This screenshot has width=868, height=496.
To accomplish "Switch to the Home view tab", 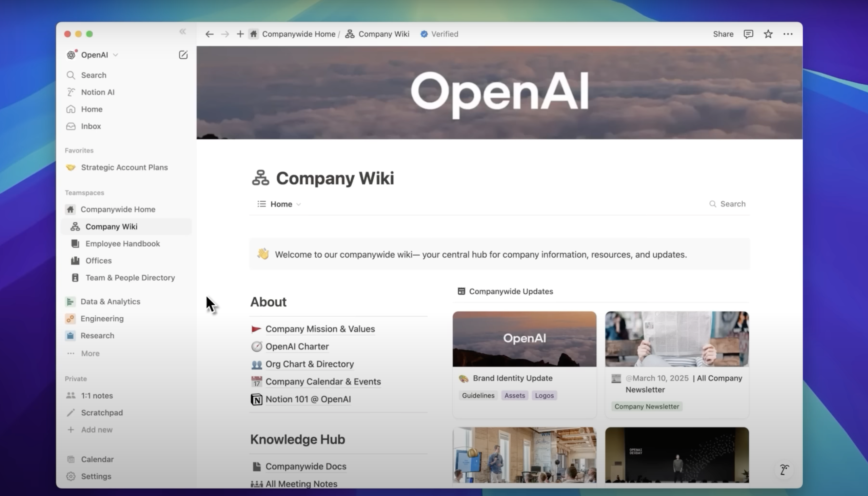I will (281, 204).
